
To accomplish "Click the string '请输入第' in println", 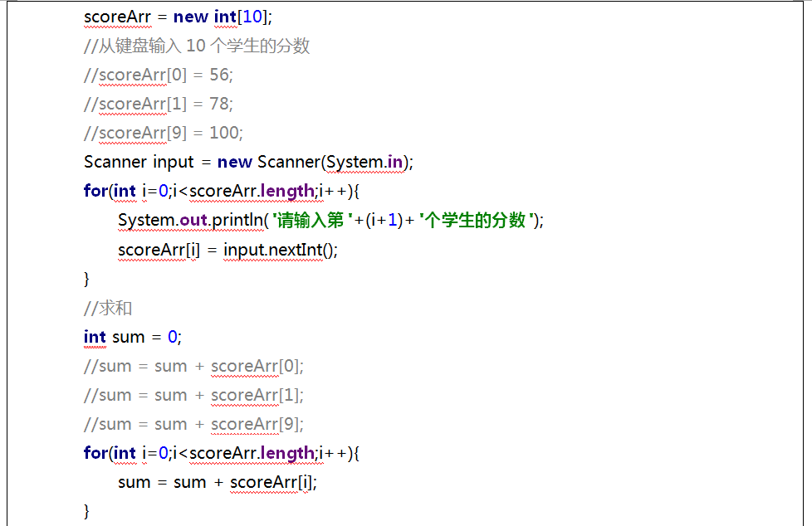I will (x=312, y=221).
